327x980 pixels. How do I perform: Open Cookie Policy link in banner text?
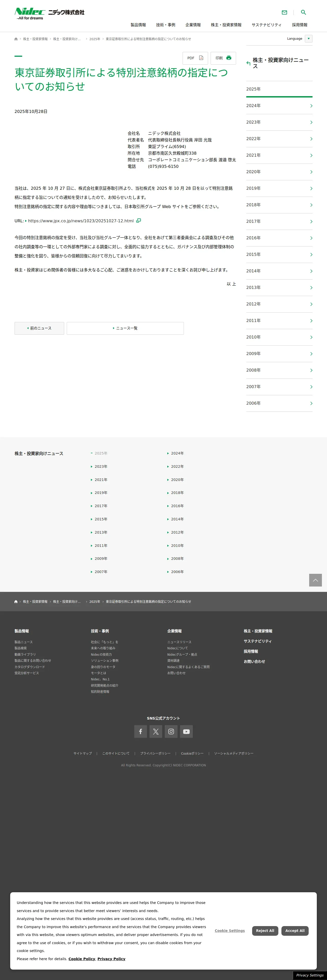(x=82, y=959)
